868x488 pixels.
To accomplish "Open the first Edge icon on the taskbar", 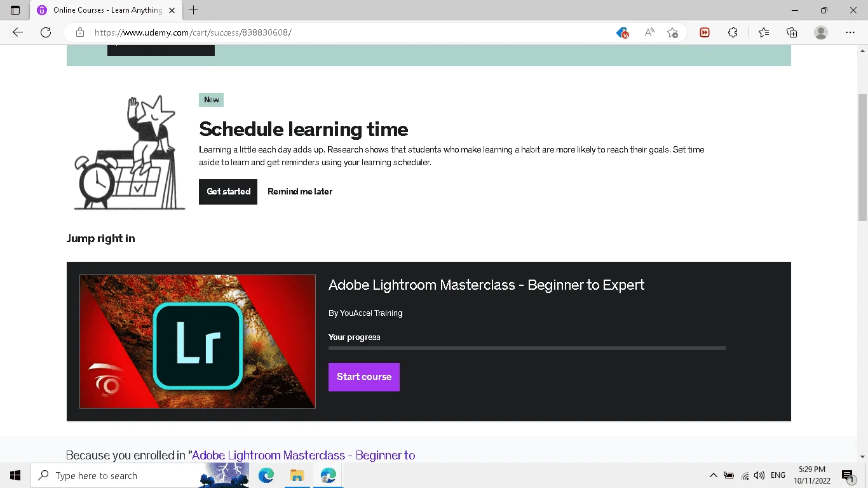I will coord(266,475).
